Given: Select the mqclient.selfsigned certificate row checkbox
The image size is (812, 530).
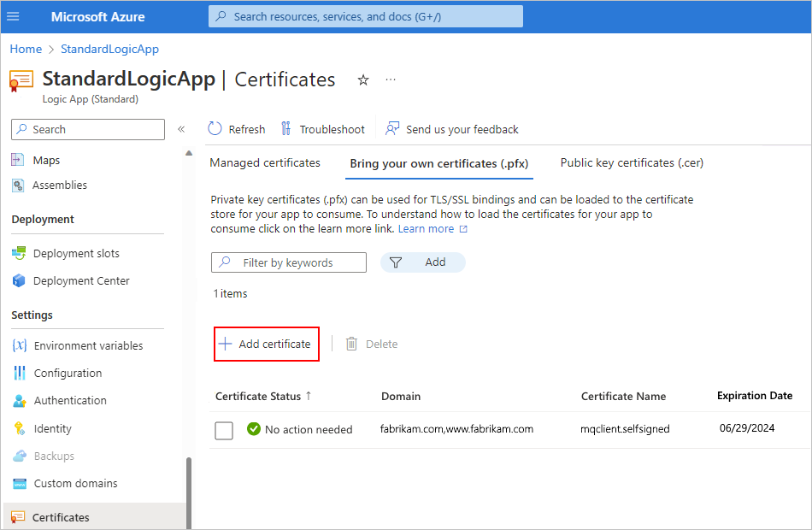Looking at the screenshot, I should pos(224,430).
